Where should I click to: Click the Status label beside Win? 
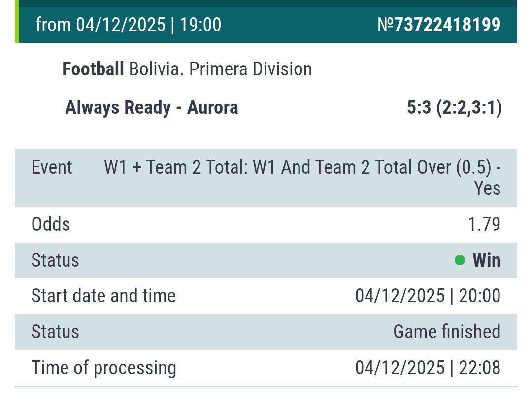55,260
